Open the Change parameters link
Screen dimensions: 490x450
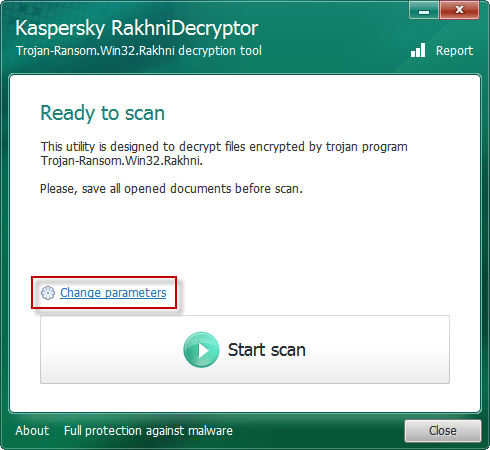tap(113, 293)
